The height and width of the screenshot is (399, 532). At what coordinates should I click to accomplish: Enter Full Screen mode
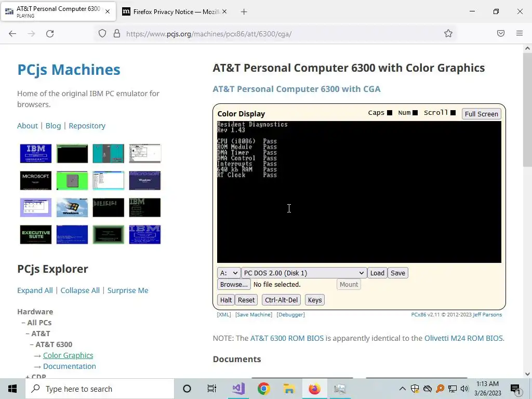tap(482, 114)
